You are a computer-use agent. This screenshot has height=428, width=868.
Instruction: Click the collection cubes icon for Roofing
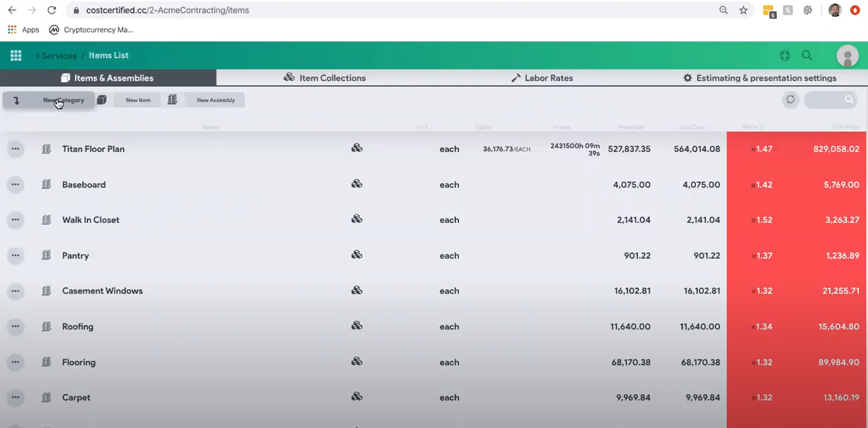click(x=357, y=325)
